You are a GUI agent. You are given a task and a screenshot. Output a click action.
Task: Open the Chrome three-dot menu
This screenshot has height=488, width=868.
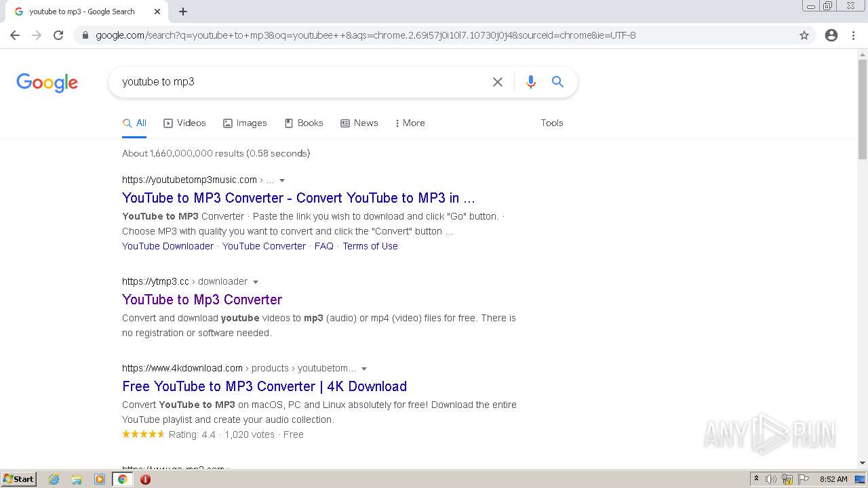(853, 35)
